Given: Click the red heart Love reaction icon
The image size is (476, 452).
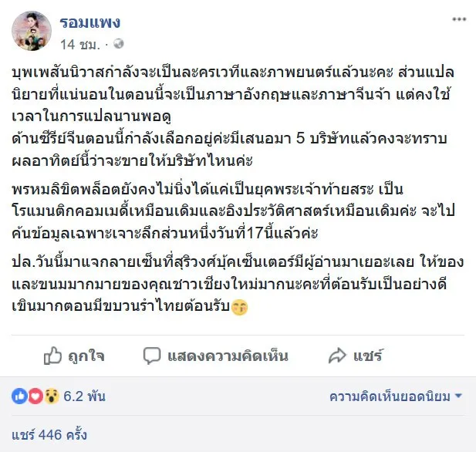Looking at the screenshot, I should (35, 396).
